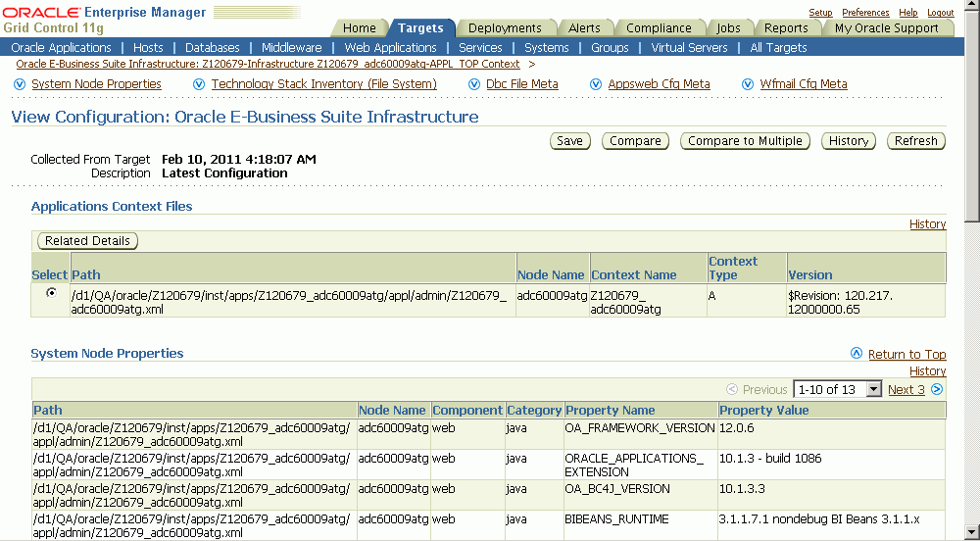This screenshot has width=980, height=541.
Task: Open the Preferences link
Action: tap(865, 13)
